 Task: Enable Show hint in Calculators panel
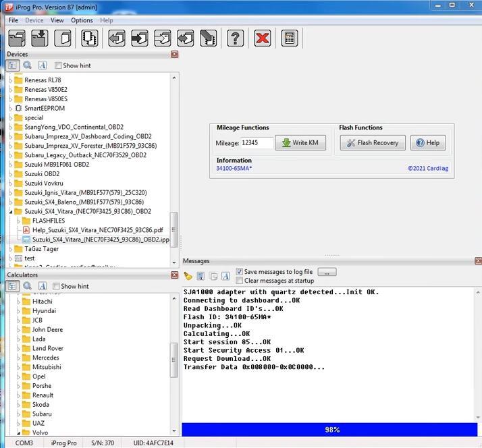(x=55, y=286)
